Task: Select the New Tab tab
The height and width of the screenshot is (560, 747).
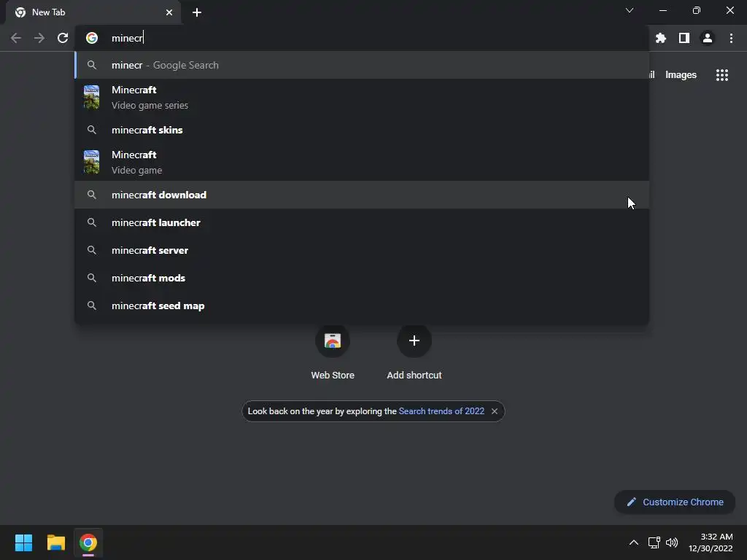Action: pyautogui.click(x=93, y=12)
